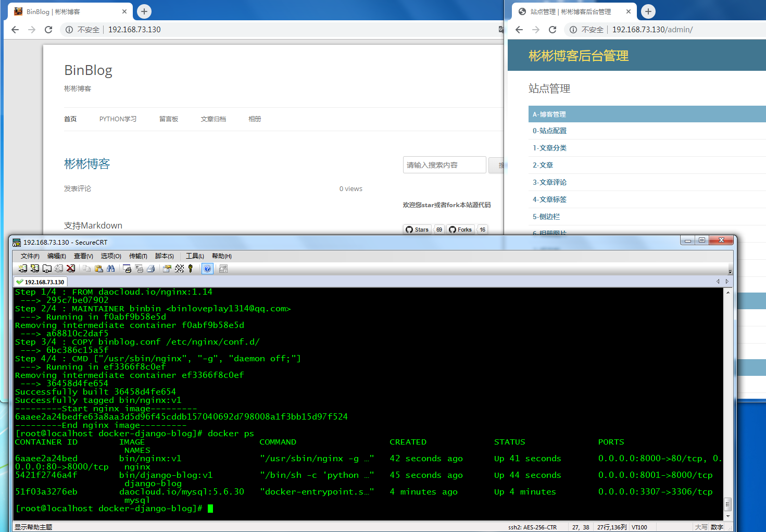Click the Print Screen icon in SecureCRT
This screenshot has height=532, width=766.
(127, 269)
